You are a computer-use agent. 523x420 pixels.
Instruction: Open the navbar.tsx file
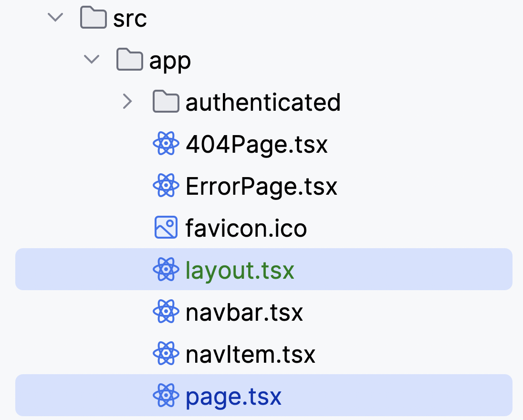(x=243, y=312)
